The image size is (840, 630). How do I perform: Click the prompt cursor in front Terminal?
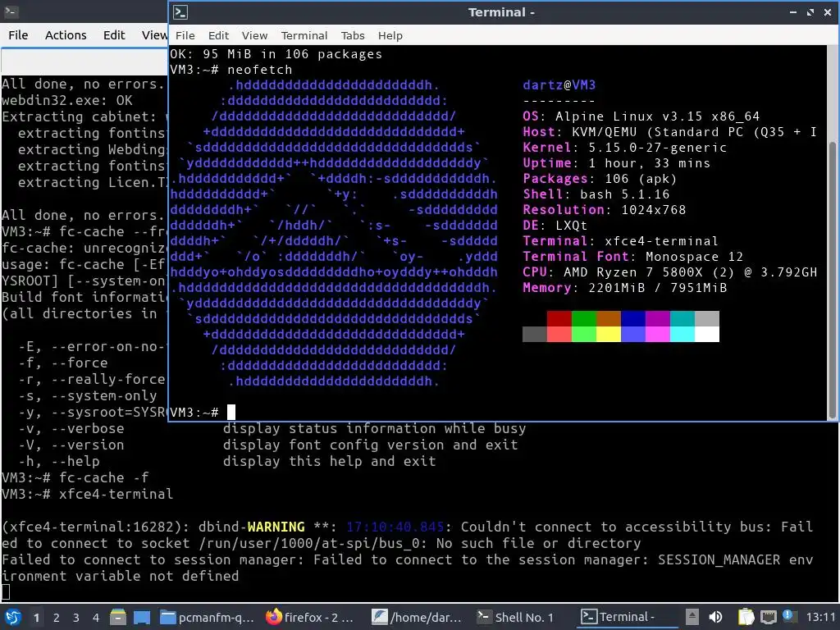[231, 412]
